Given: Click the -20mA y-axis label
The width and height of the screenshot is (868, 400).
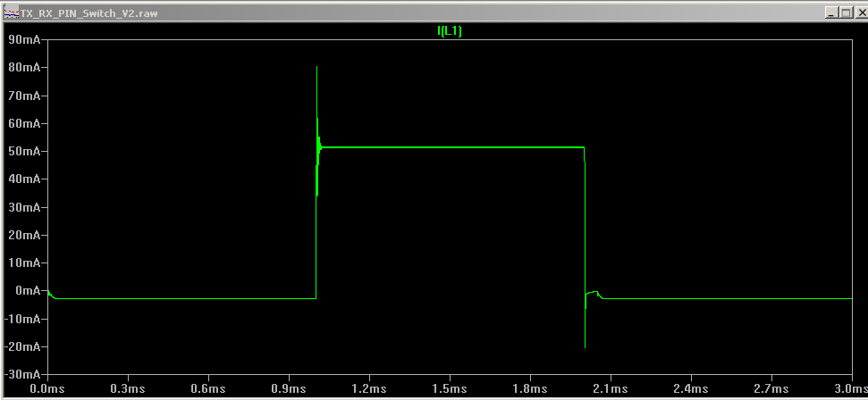Looking at the screenshot, I should pyautogui.click(x=22, y=346).
